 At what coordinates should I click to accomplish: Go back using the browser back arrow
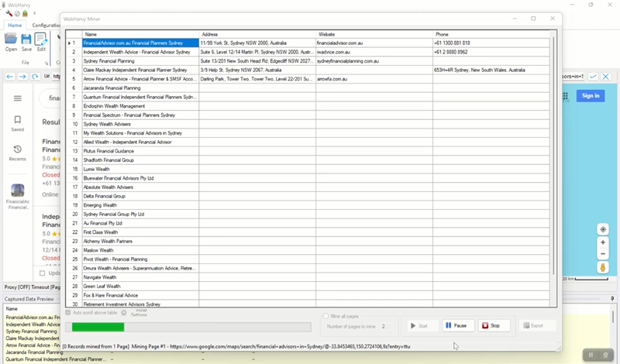[10, 77]
